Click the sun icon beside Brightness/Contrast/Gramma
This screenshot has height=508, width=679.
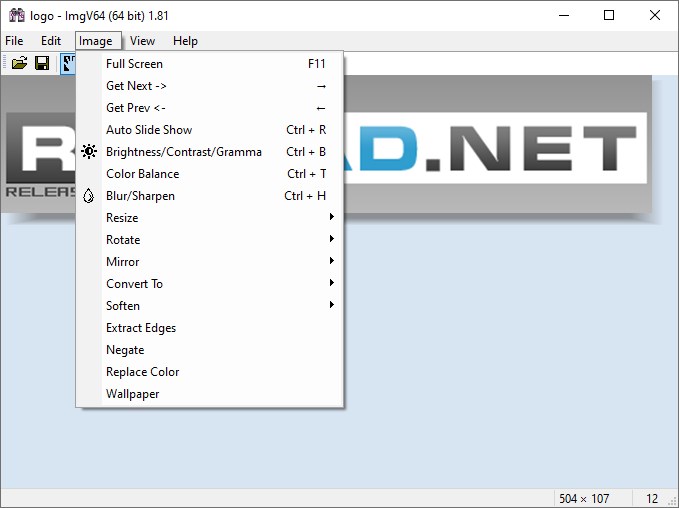(89, 152)
